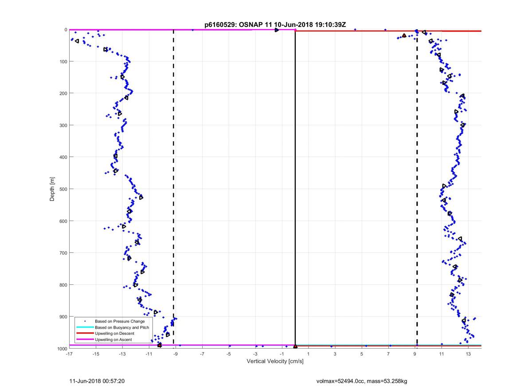Click the blue dot sample in the legend

point(85,321)
